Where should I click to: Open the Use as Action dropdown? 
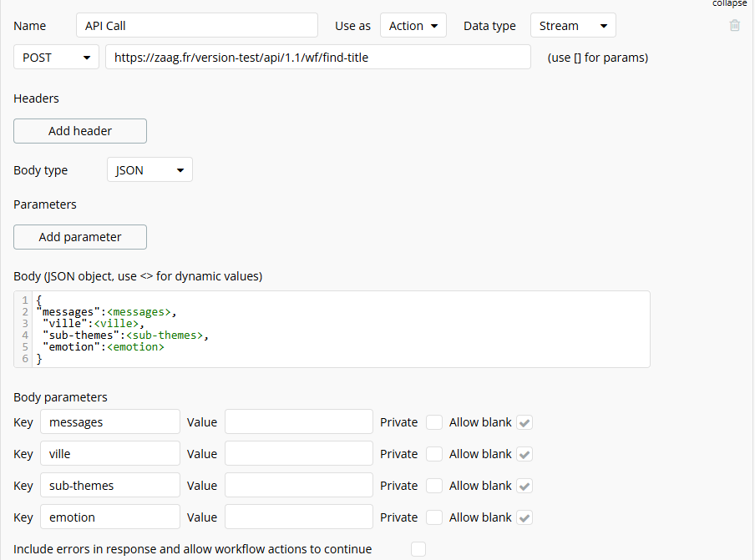(x=413, y=26)
